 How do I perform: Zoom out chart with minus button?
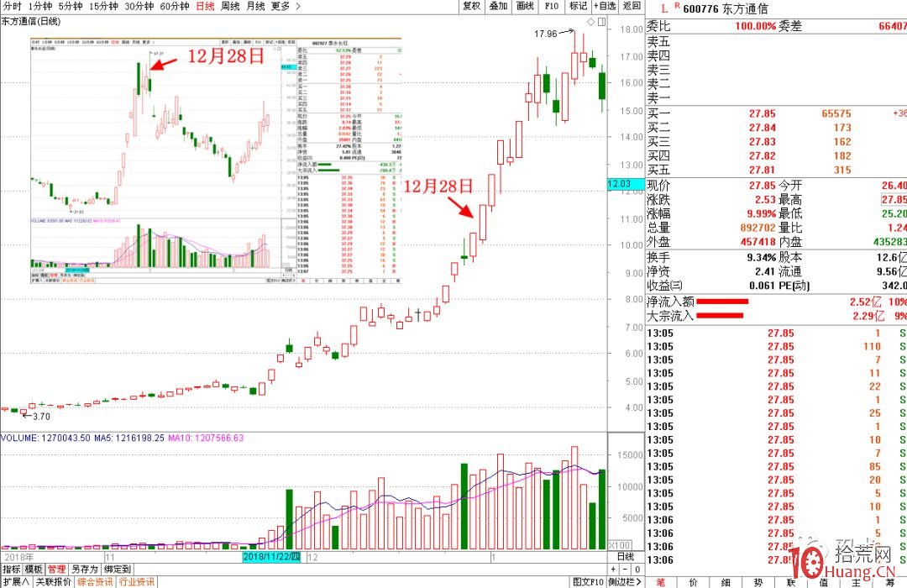[626, 570]
